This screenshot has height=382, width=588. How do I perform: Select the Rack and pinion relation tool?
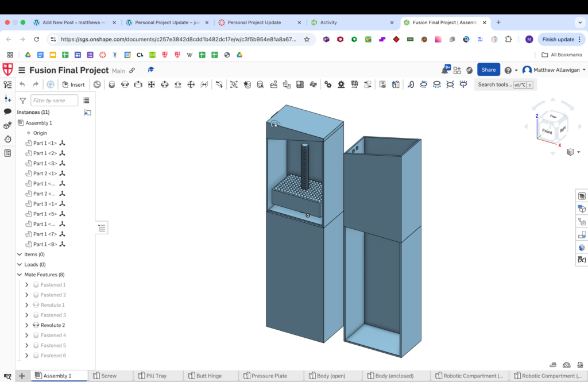[x=341, y=84]
